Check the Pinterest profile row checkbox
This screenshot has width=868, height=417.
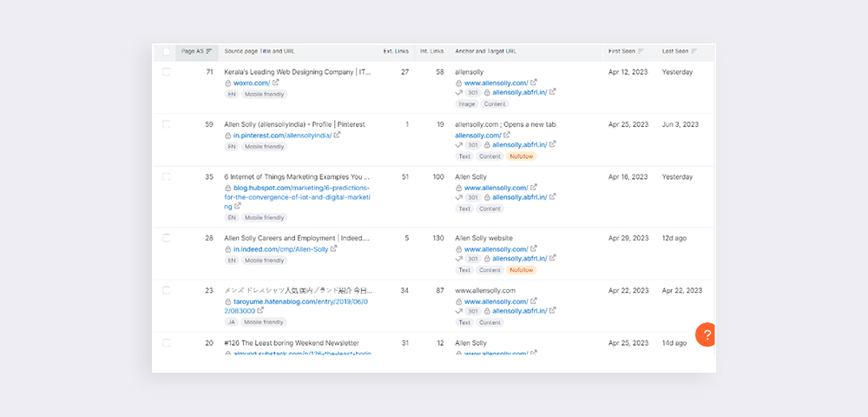click(166, 124)
